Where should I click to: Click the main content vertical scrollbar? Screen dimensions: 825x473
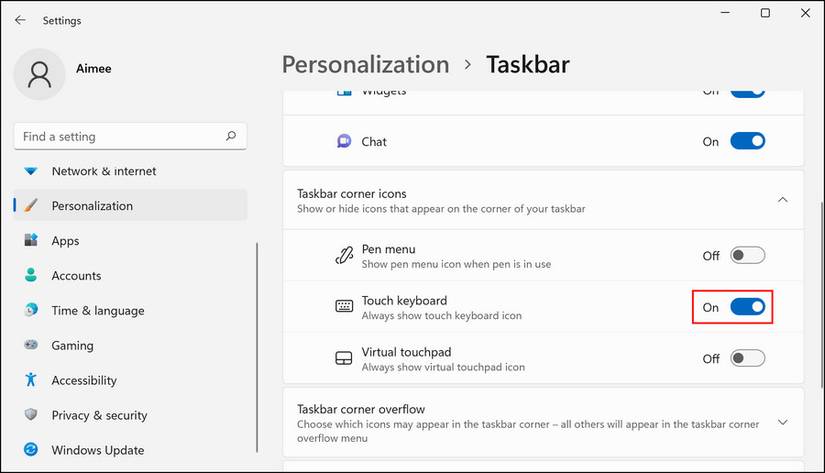(x=820, y=295)
